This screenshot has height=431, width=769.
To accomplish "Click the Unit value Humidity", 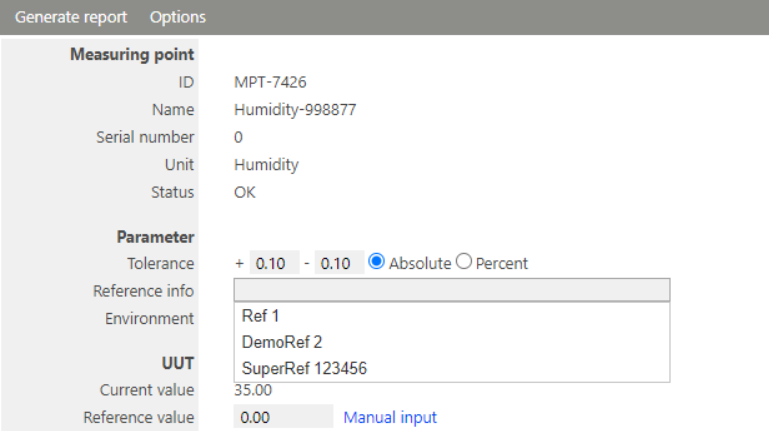I will (266, 165).
